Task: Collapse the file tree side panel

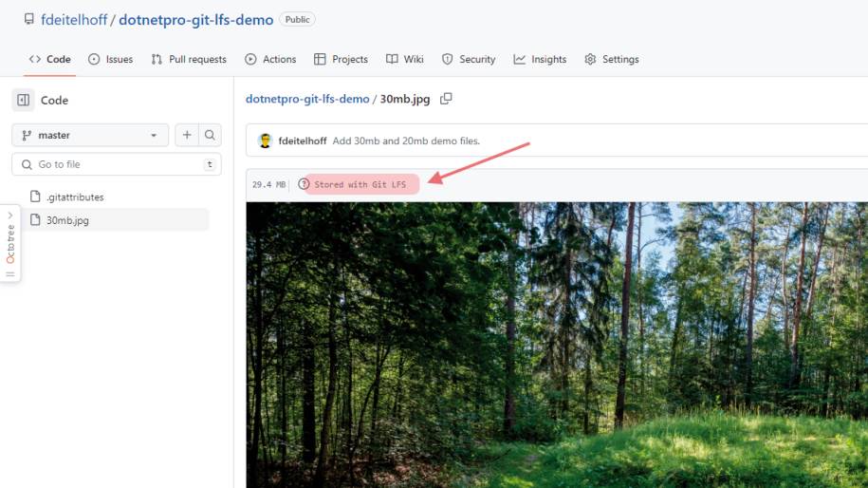Action: (x=24, y=101)
